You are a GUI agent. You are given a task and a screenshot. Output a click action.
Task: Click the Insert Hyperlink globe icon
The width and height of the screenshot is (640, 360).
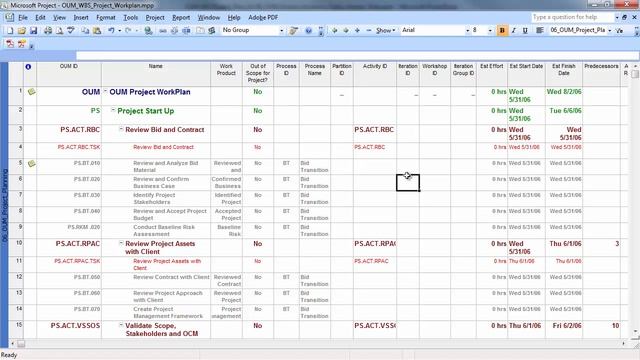[x=148, y=31]
